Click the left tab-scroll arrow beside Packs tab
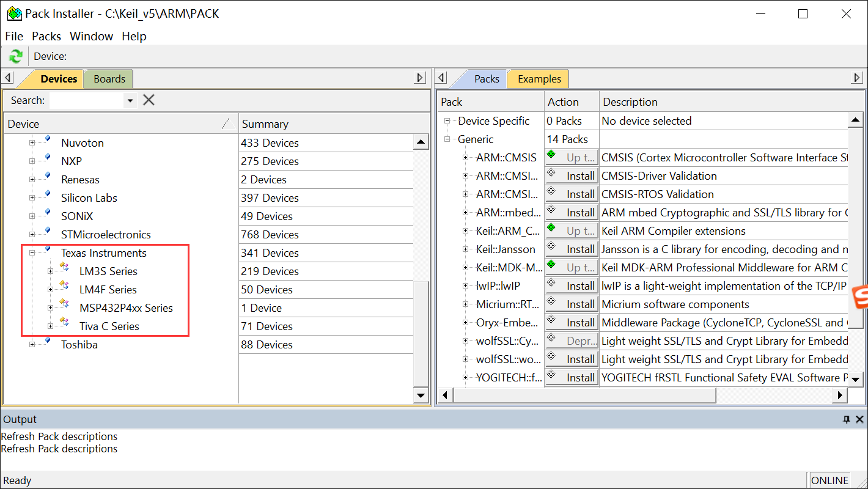 point(442,78)
